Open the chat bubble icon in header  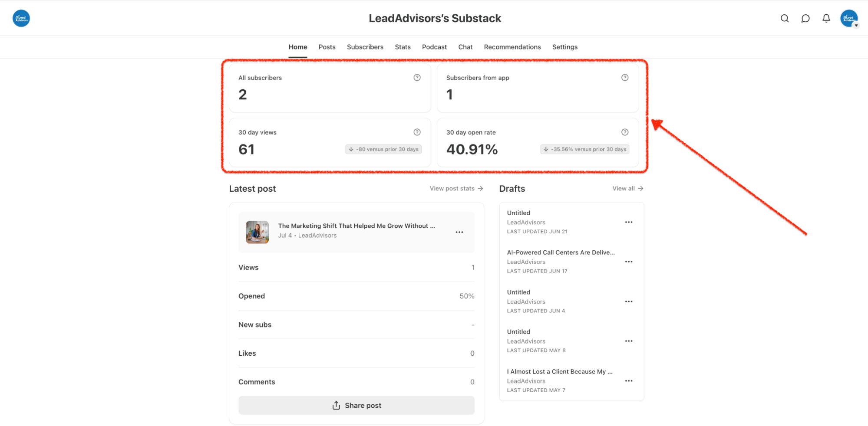tap(805, 18)
